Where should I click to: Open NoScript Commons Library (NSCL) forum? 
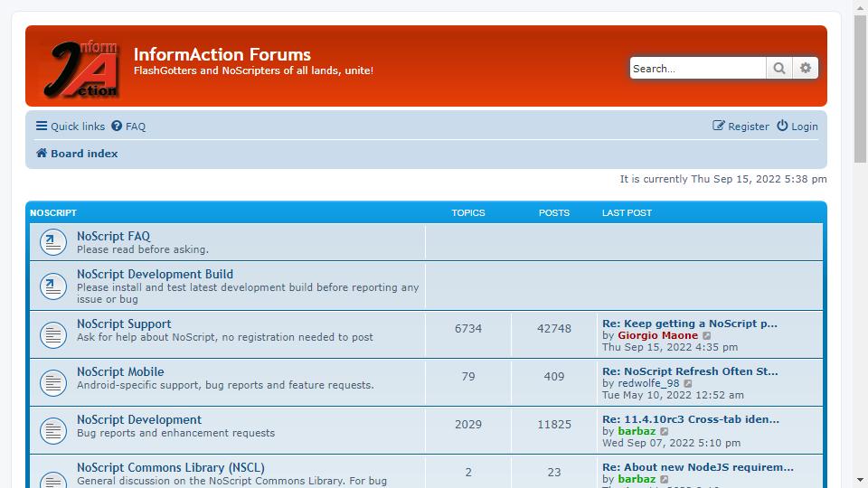(171, 467)
